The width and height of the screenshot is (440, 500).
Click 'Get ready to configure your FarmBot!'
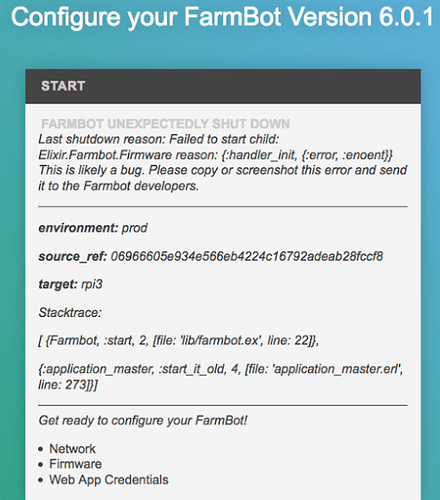[x=143, y=420]
